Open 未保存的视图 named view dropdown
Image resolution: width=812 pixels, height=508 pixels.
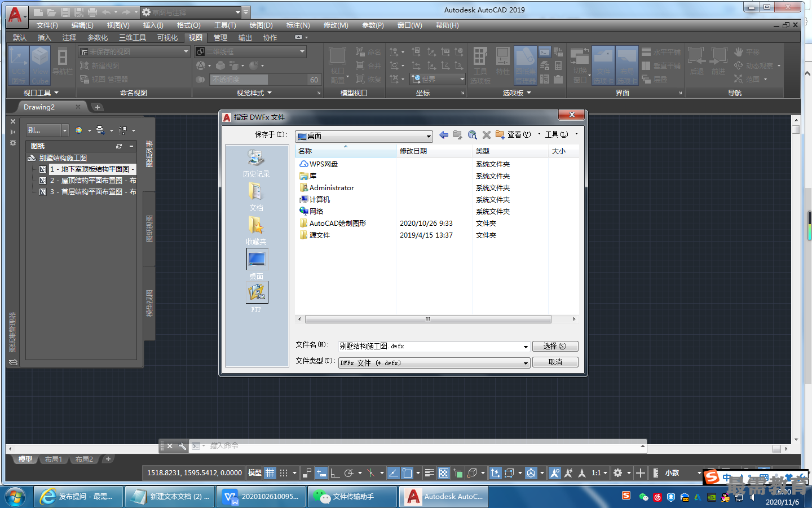(x=134, y=51)
